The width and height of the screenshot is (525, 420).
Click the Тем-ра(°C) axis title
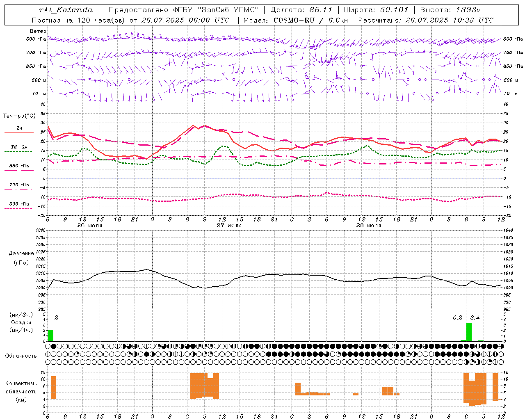(x=19, y=116)
